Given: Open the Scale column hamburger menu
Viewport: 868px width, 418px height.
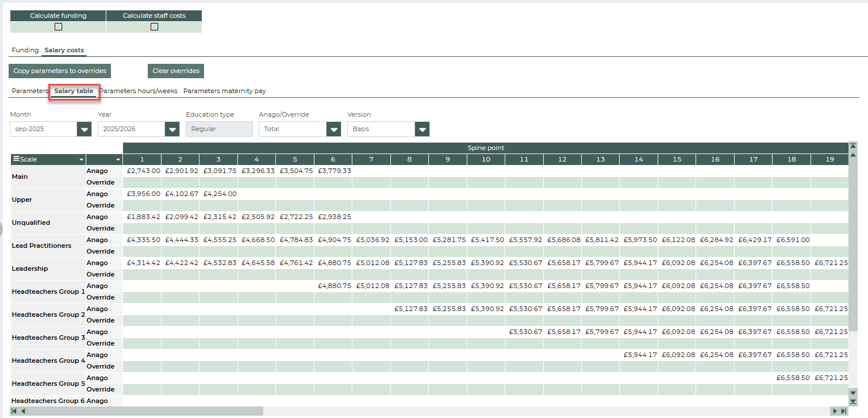Looking at the screenshot, I should pyautogui.click(x=16, y=159).
